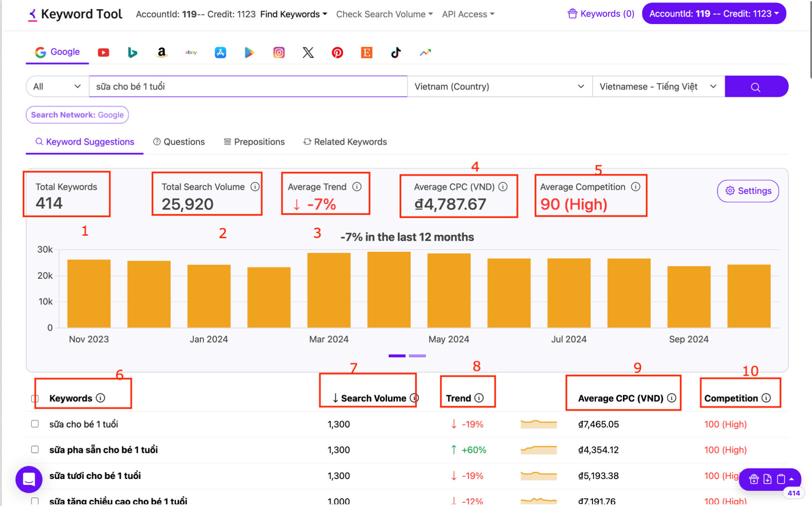Viewport: 812px width, 506px height.
Task: Check the sữa tươi cho bé 1 tuổi checkbox
Action: point(34,475)
